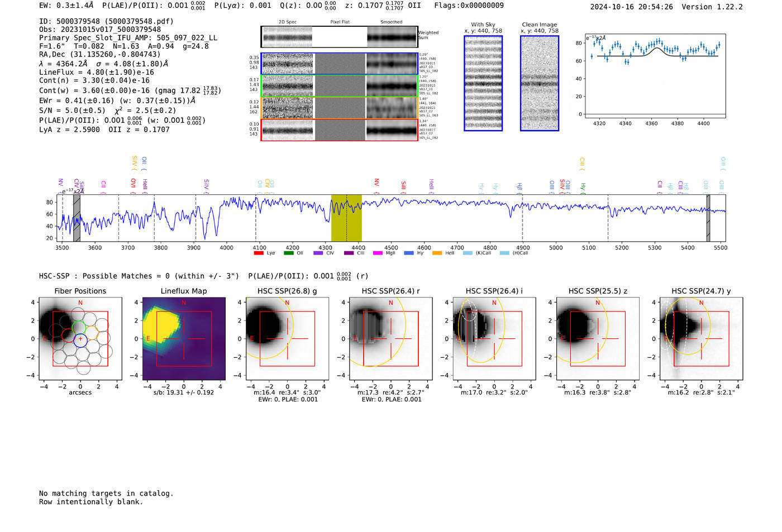
Task: Click the RA,Dec coordinates line
Action: [99, 54]
